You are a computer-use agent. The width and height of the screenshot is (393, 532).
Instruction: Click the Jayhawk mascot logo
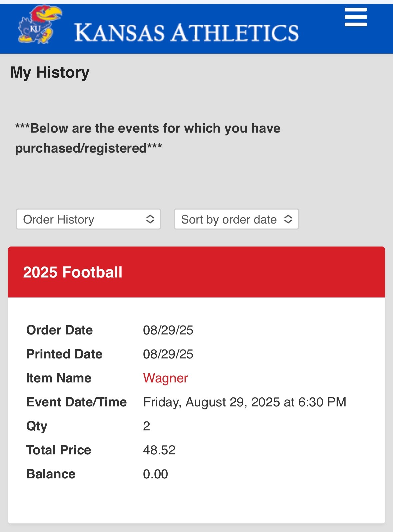click(x=40, y=25)
